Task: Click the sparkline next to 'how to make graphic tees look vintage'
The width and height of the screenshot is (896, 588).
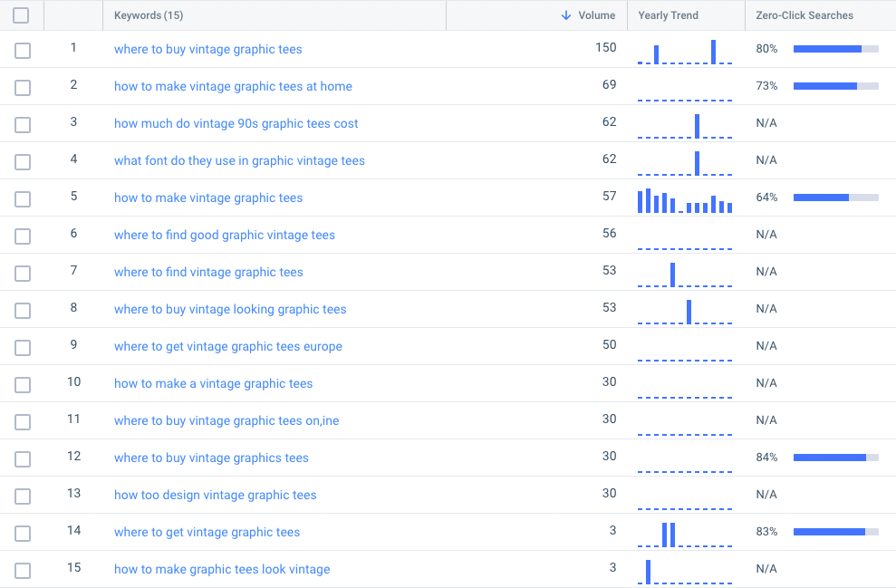Action: (686, 570)
